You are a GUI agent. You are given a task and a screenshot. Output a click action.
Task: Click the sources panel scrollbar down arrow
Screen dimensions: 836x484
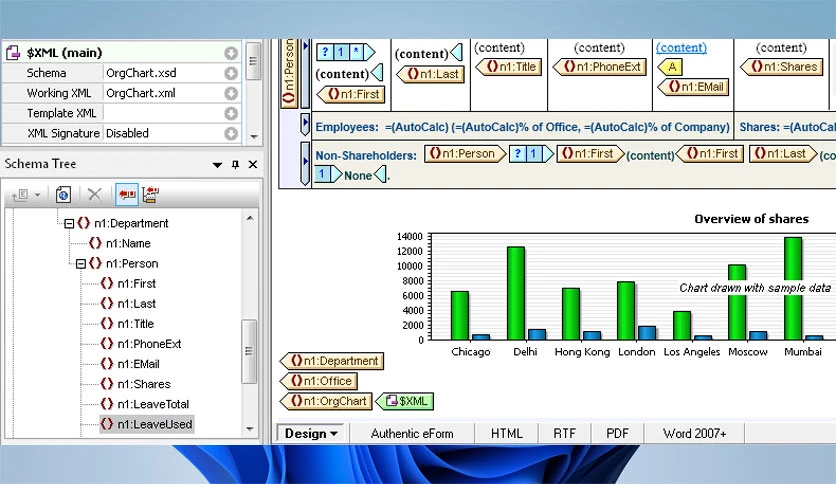pos(254,137)
